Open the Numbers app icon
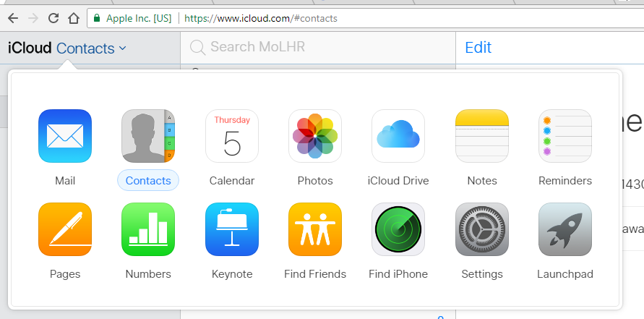 pyautogui.click(x=148, y=229)
